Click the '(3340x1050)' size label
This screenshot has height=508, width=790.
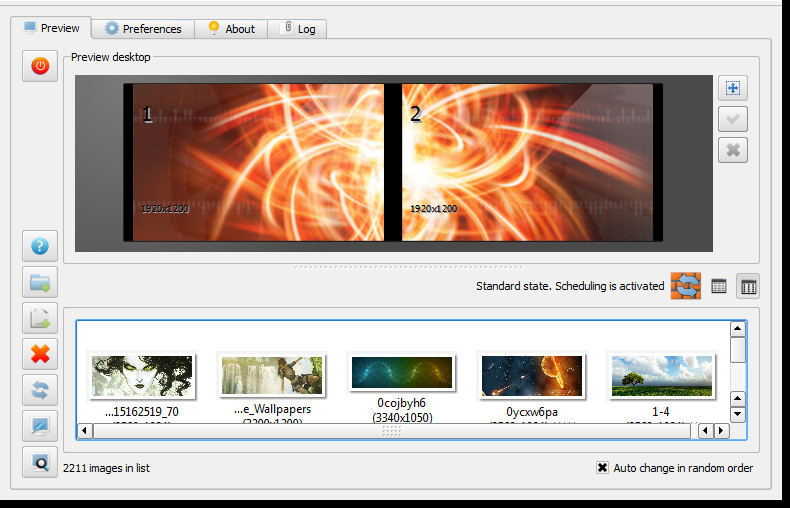pyautogui.click(x=402, y=418)
